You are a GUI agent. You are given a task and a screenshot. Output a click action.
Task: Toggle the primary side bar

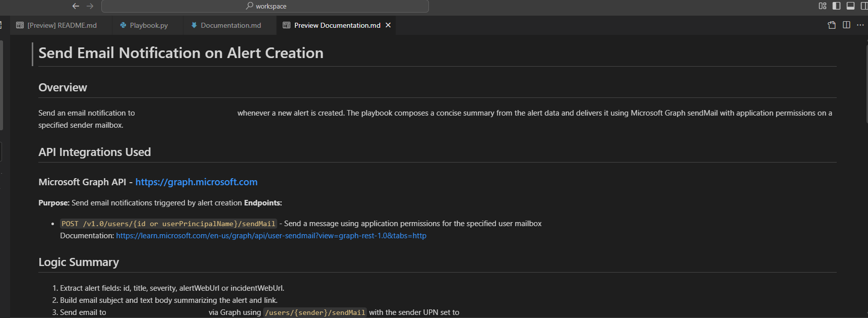point(837,6)
